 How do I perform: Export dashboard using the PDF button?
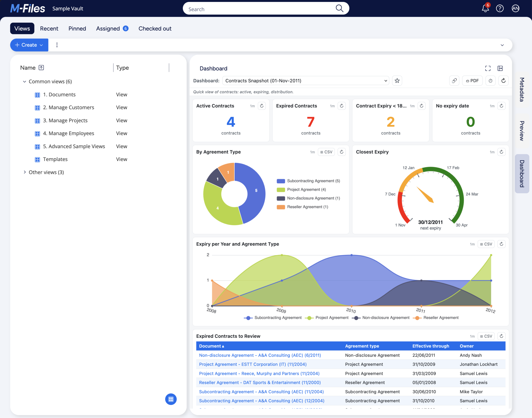click(472, 81)
